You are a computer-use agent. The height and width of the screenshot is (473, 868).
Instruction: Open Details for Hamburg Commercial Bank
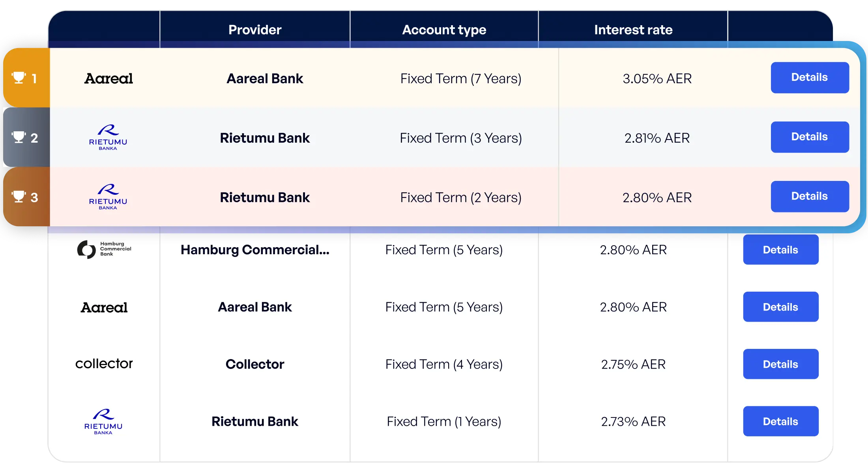click(x=780, y=250)
